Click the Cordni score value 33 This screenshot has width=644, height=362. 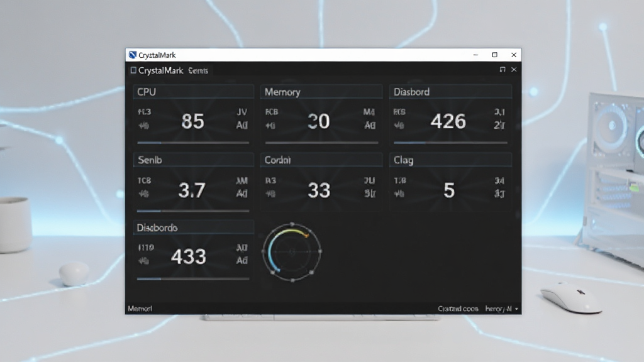319,190
